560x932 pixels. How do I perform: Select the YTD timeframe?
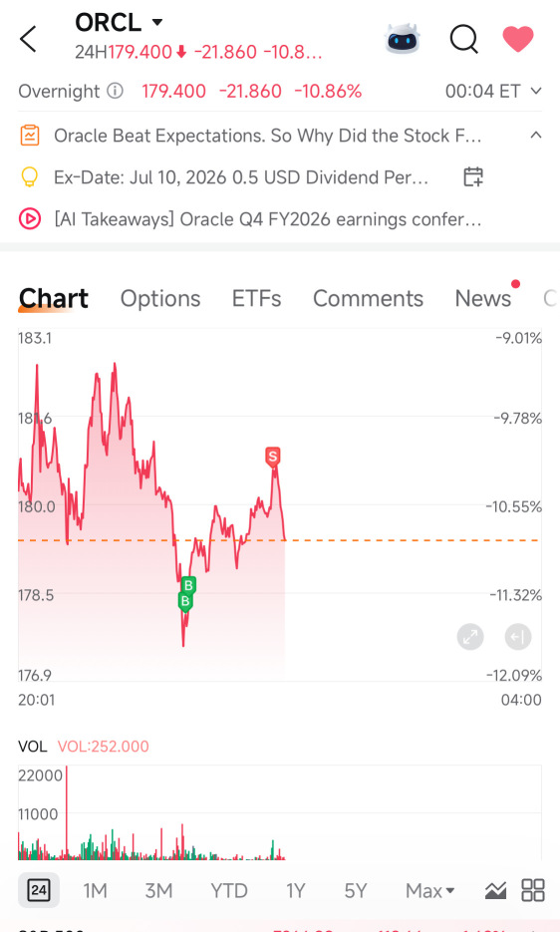coord(229,890)
